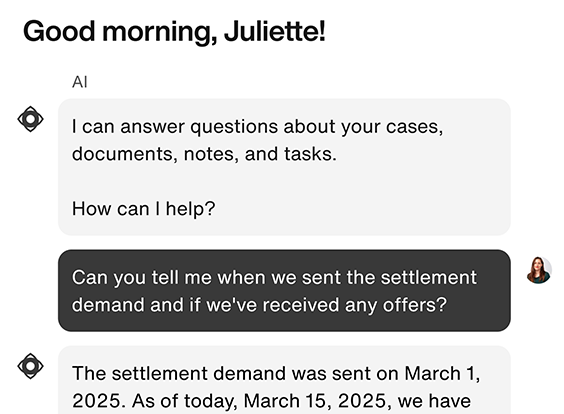564x414 pixels.
Task: Click the 'documents, notes, and tasks.' line
Action: click(x=204, y=154)
